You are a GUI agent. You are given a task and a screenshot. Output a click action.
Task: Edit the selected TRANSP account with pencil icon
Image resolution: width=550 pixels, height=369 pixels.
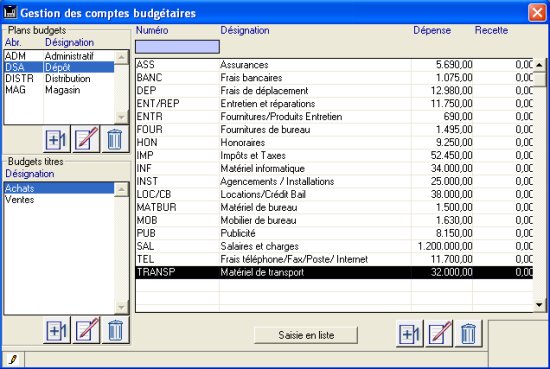tap(439, 334)
